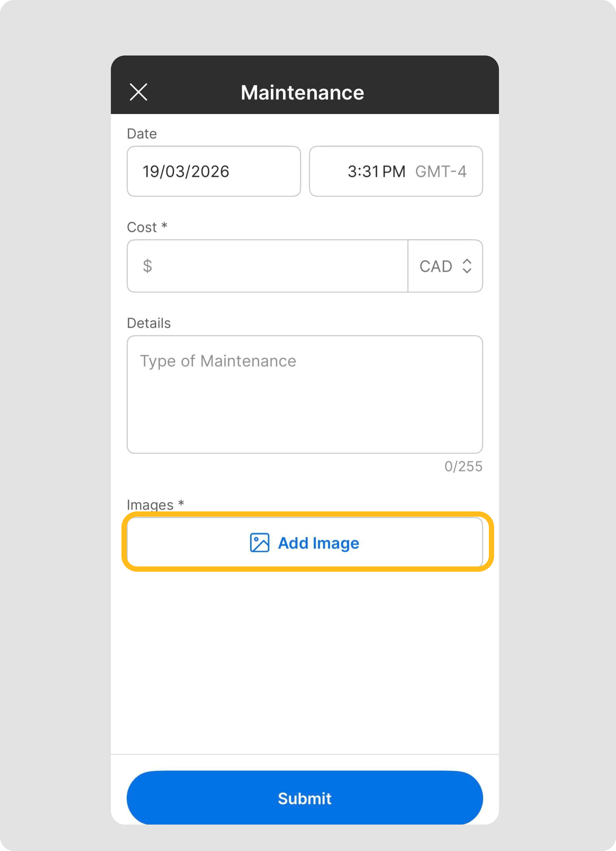The height and width of the screenshot is (851, 616).
Task: Click the picture icon beside Add Image
Action: [x=259, y=543]
